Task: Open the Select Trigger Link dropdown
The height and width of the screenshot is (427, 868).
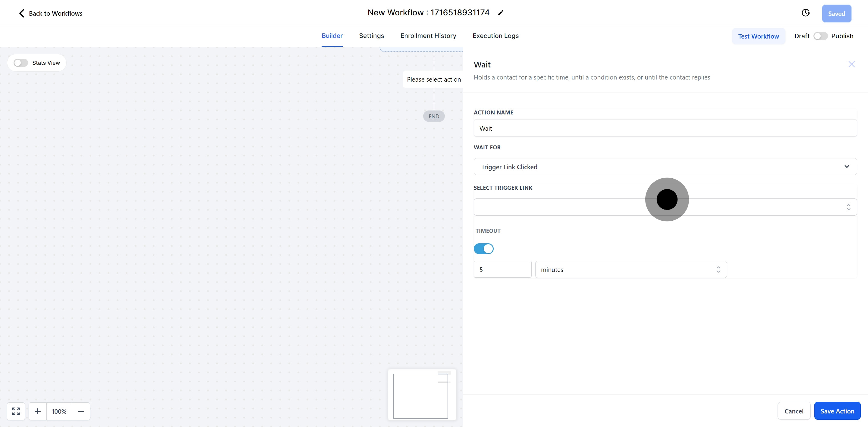Action: click(573, 207)
